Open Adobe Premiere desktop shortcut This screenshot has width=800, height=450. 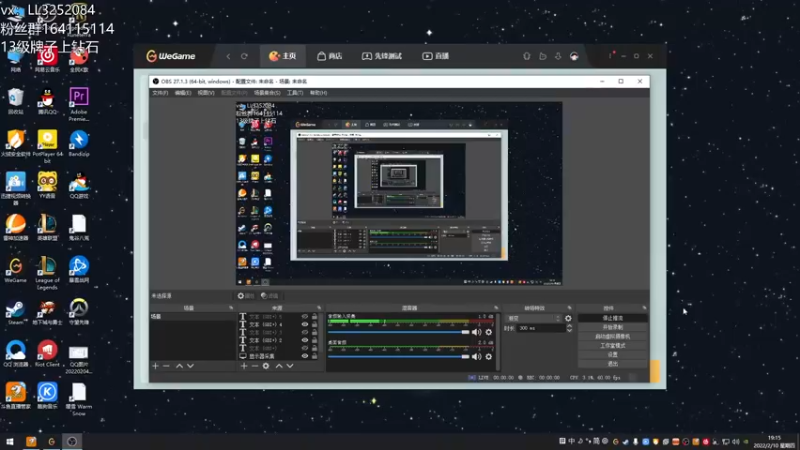coord(79,104)
